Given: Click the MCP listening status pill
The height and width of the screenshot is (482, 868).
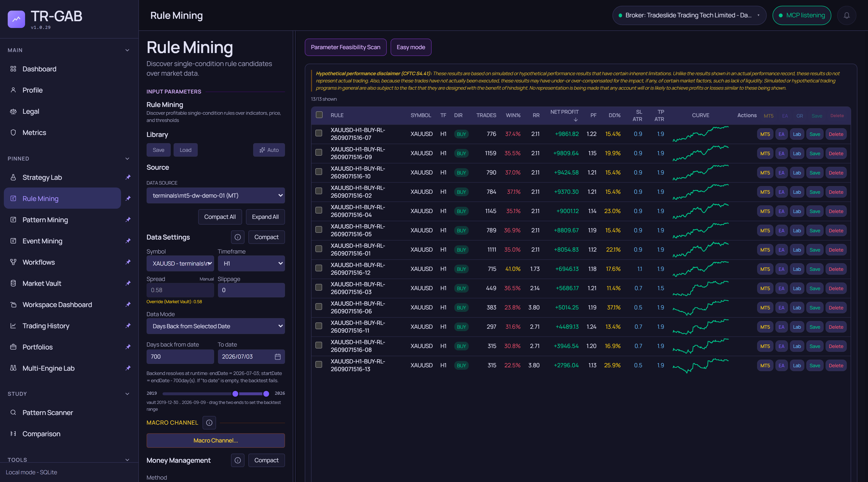Looking at the screenshot, I should pos(802,15).
